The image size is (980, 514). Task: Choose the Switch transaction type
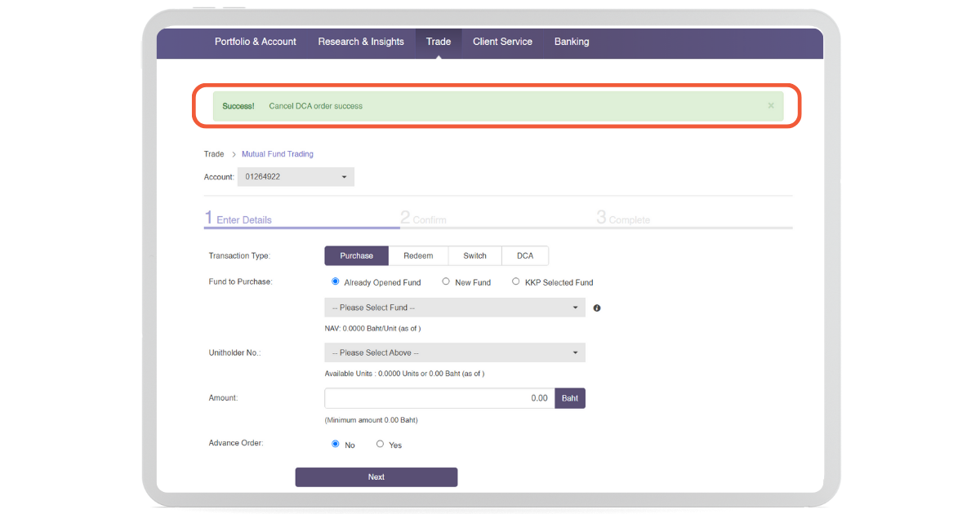pyautogui.click(x=474, y=256)
